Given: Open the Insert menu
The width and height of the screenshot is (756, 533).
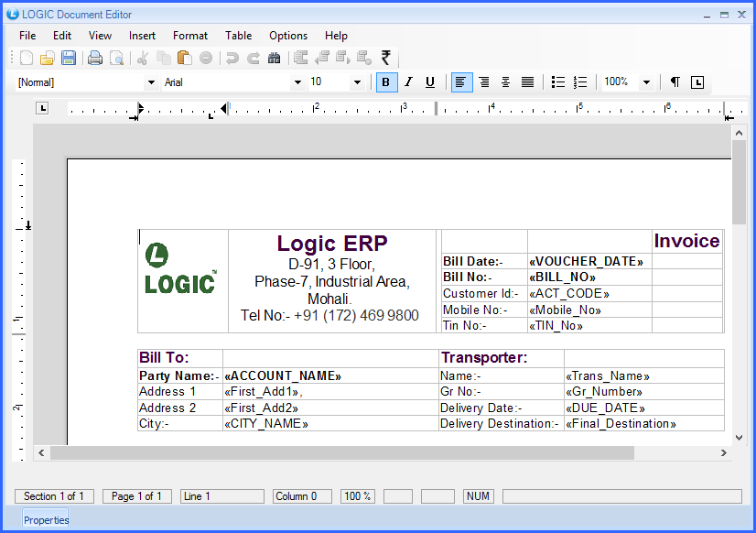Looking at the screenshot, I should (x=142, y=36).
